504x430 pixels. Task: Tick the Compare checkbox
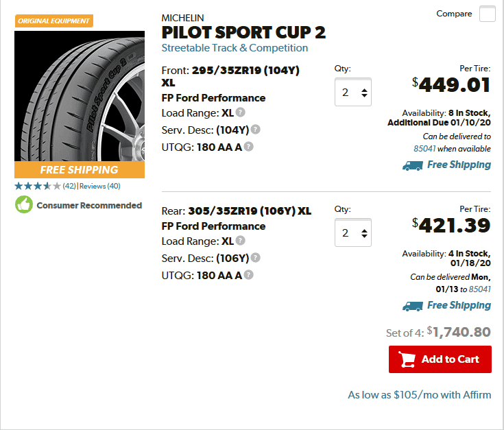click(x=488, y=14)
